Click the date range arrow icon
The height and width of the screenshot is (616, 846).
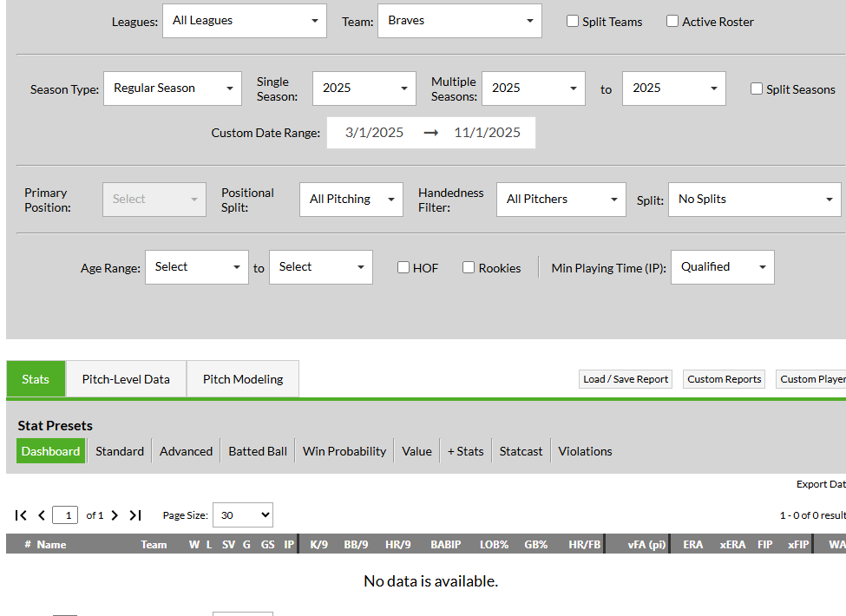click(x=430, y=133)
